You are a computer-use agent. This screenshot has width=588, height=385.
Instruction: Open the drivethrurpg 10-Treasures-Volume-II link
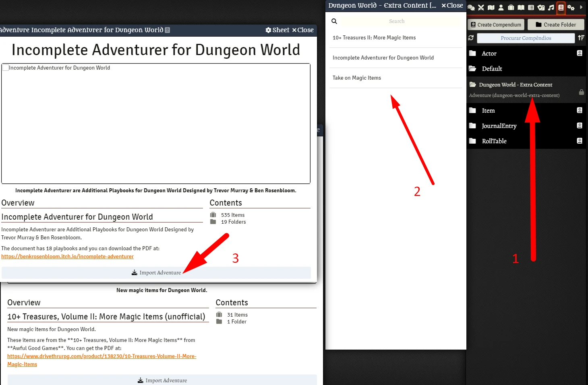pyautogui.click(x=101, y=360)
